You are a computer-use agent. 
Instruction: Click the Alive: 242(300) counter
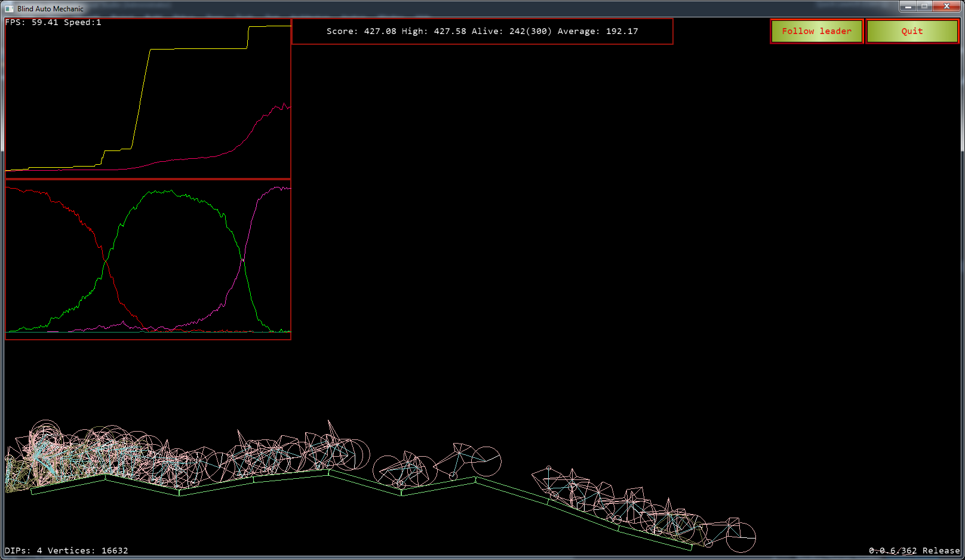512,31
